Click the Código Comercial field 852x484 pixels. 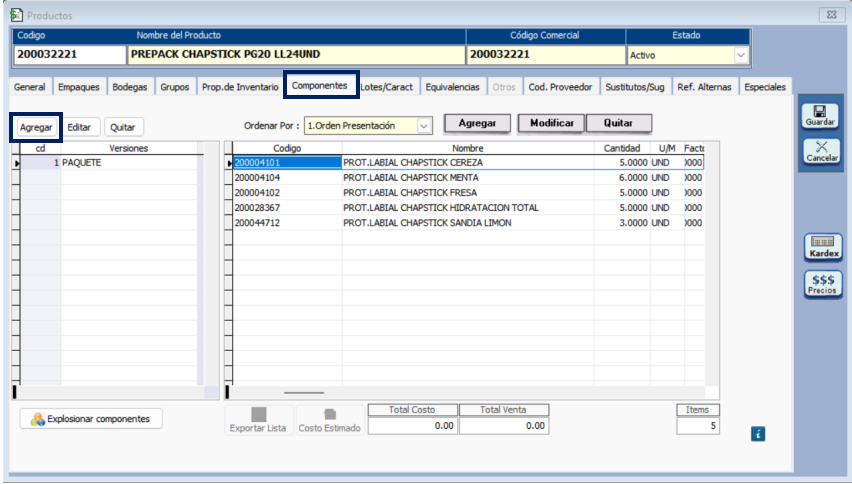(x=546, y=54)
